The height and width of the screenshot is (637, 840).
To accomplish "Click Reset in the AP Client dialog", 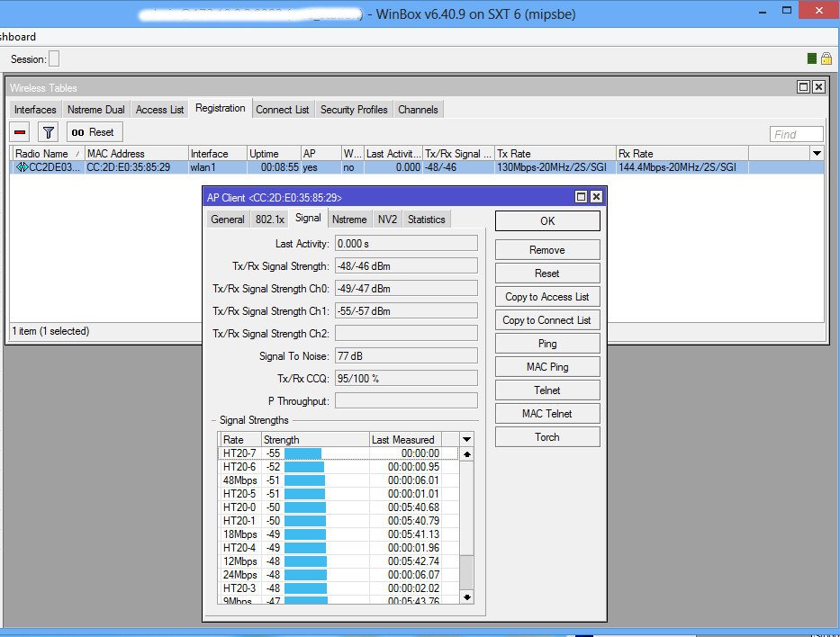I will coord(547,274).
